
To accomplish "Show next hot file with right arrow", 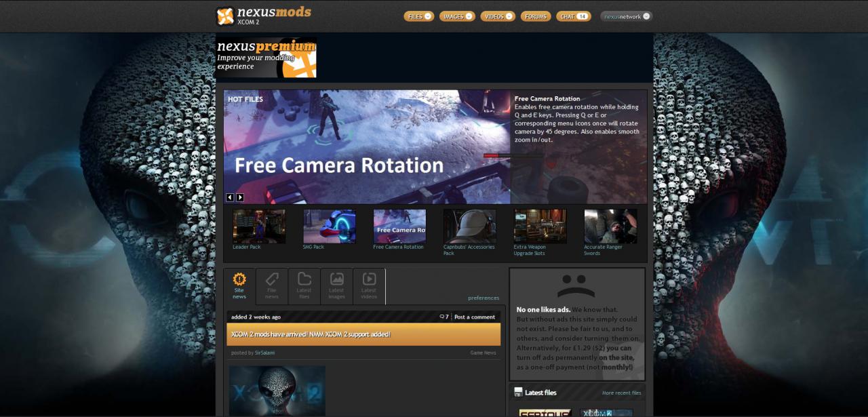I will coord(240,197).
